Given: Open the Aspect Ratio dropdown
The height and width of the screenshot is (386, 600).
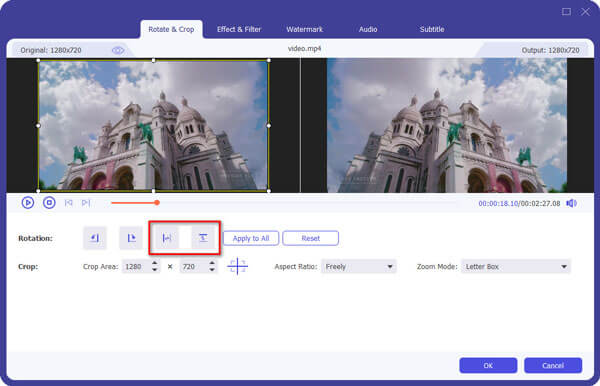Looking at the screenshot, I should click(x=359, y=267).
